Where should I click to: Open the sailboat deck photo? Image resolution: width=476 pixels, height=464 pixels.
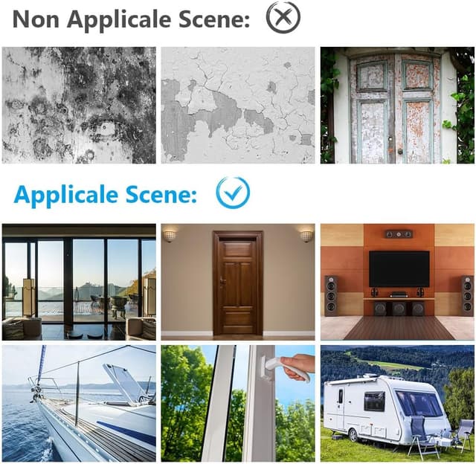(x=79, y=403)
